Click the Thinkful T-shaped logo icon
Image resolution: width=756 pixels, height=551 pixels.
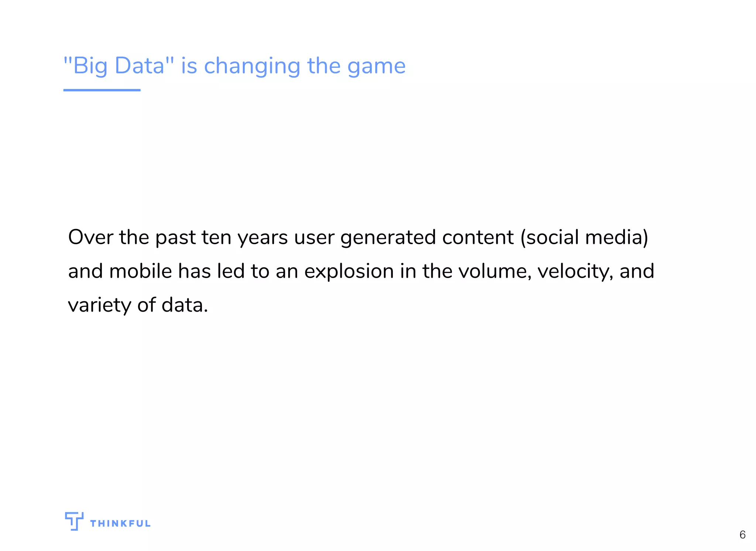74,521
